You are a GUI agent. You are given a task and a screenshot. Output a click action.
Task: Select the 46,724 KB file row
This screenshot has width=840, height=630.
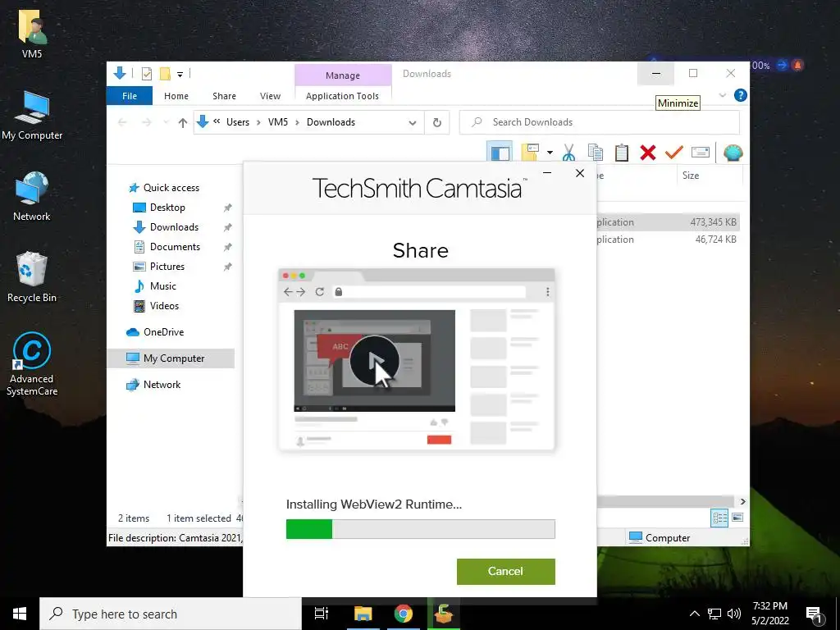[668, 240]
